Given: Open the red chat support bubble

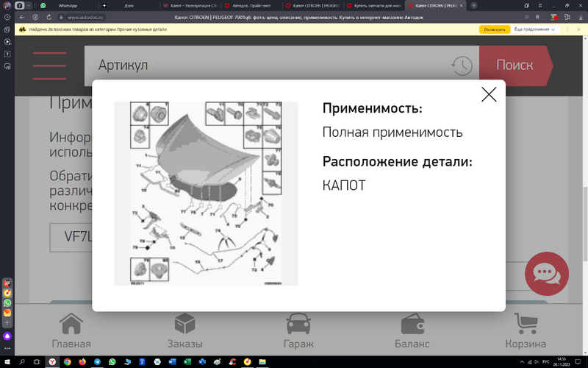Looking at the screenshot, I should (547, 274).
